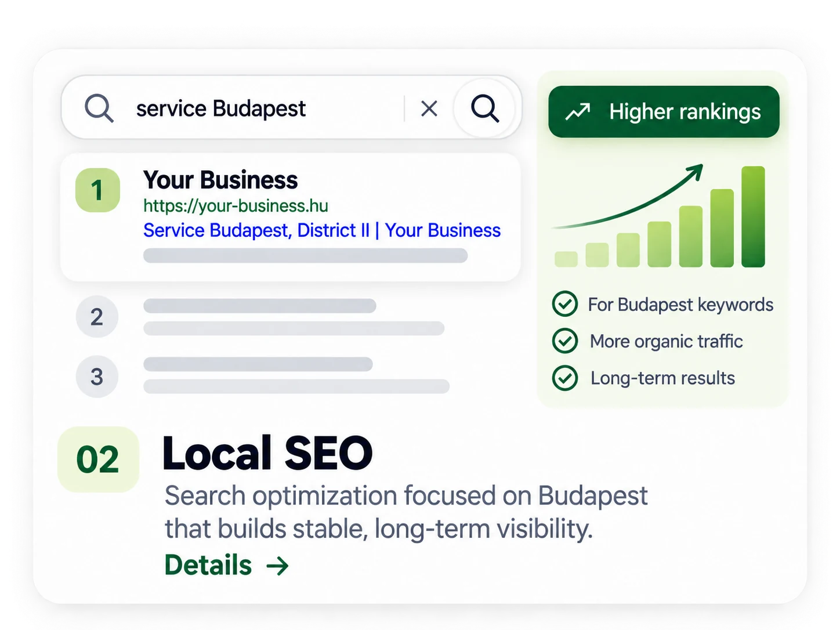
Task: Open 'Service Budapest, District II' result link
Action: [322, 230]
